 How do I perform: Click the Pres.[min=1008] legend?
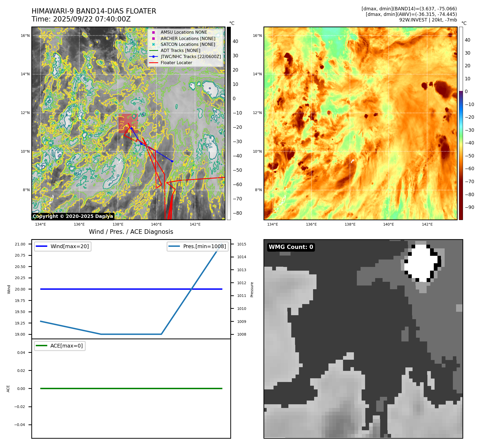click(198, 246)
